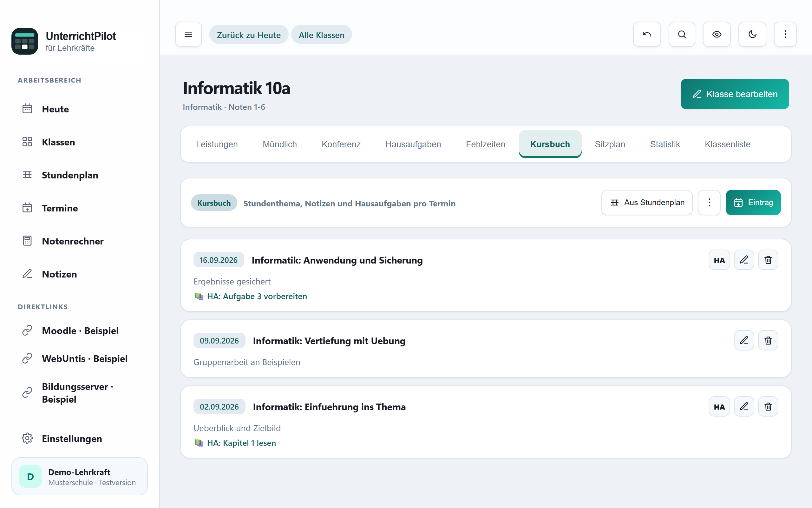The height and width of the screenshot is (508, 812).
Task: Edit the 02.09.2026 Einfuehrung entry
Action: [744, 406]
